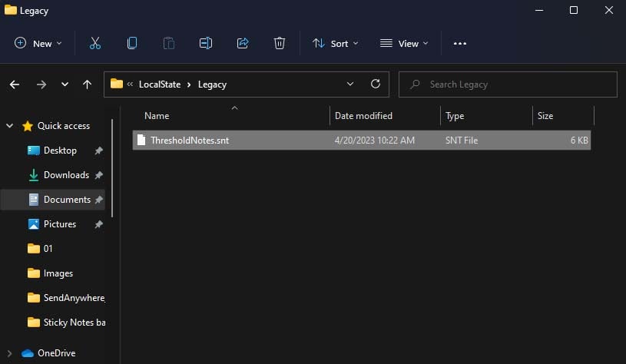Expand the address bar history chevron

click(350, 84)
